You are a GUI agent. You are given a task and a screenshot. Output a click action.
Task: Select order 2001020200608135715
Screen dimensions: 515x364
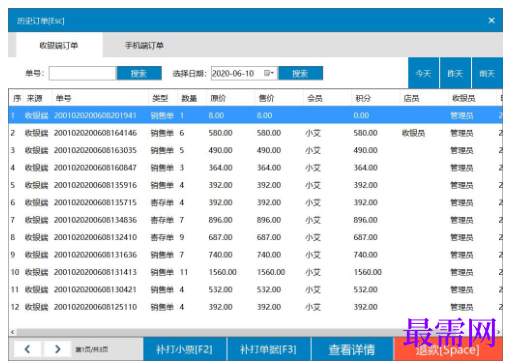tap(256, 202)
